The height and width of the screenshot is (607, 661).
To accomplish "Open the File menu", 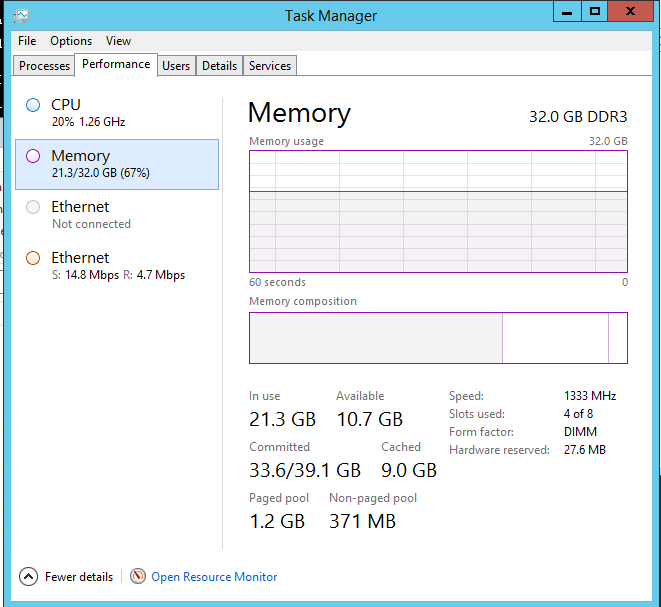I will point(27,41).
